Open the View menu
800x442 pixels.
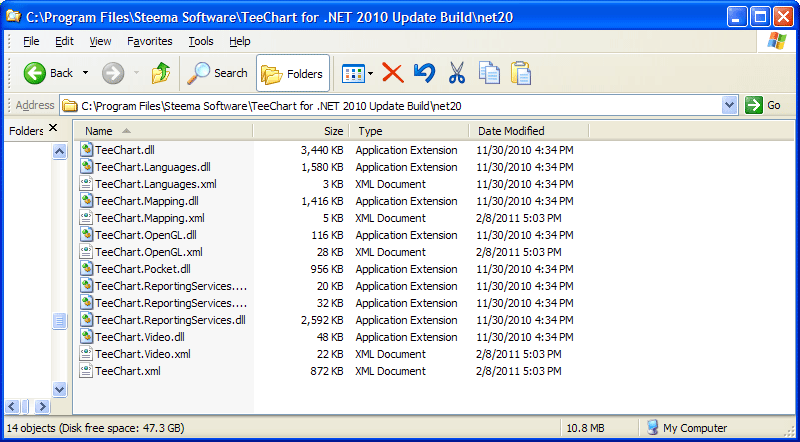101,41
